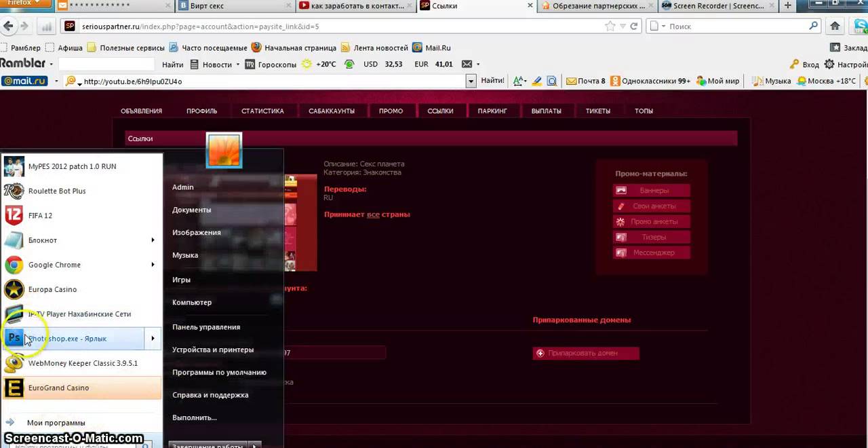The image size is (868, 448).
Task: Open Почта 8 on Mail.ru toolbar
Action: (586, 81)
